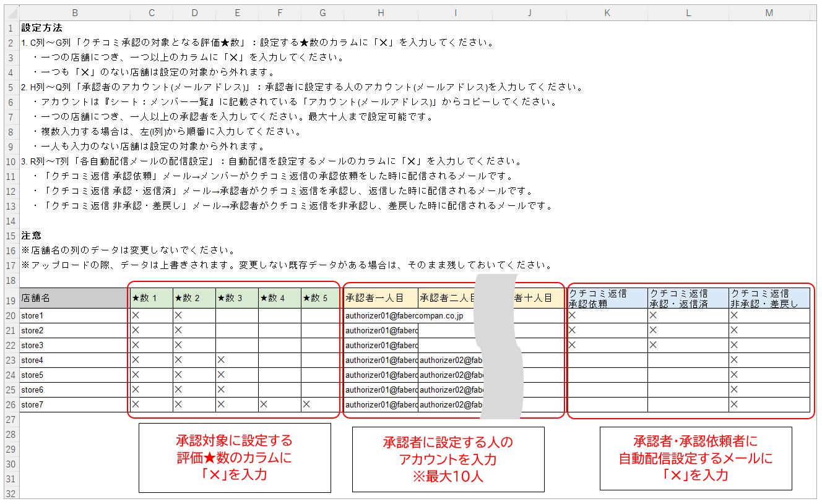822x504 pixels.
Task: Click store4's × under ★数 3
Action: pyautogui.click(x=221, y=360)
